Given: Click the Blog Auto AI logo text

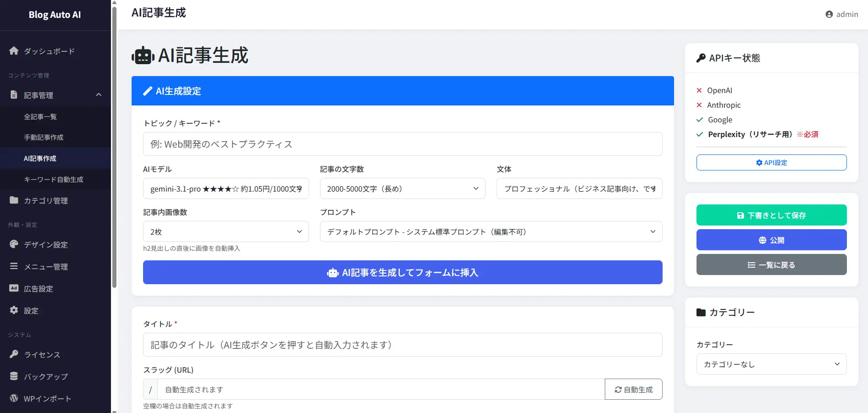Looking at the screenshot, I should [x=55, y=15].
